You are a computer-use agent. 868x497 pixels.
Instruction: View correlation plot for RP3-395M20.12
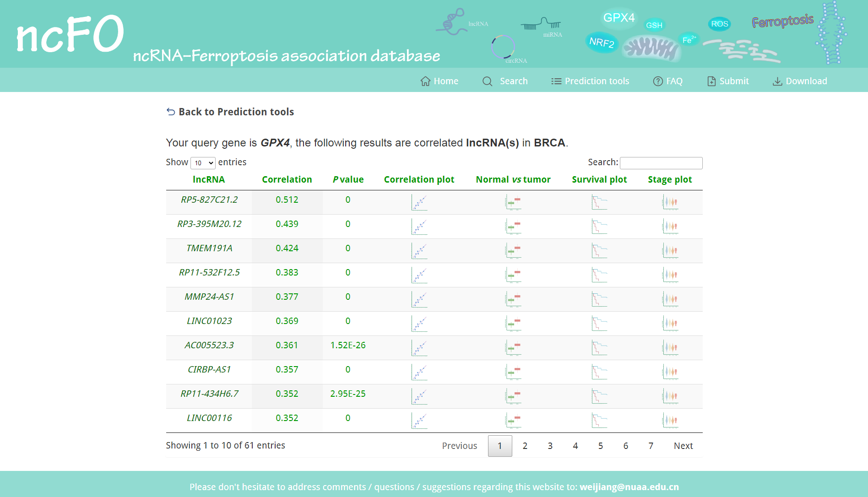419,227
